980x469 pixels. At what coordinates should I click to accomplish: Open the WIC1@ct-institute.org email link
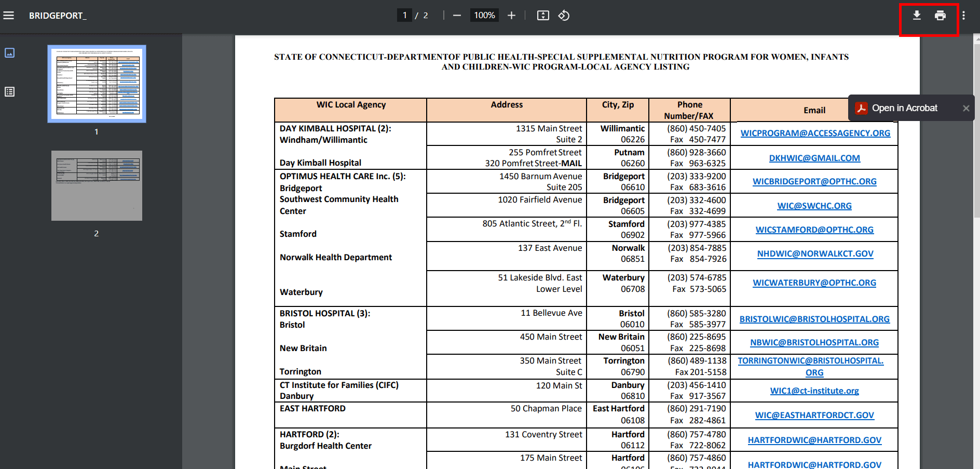click(814, 391)
